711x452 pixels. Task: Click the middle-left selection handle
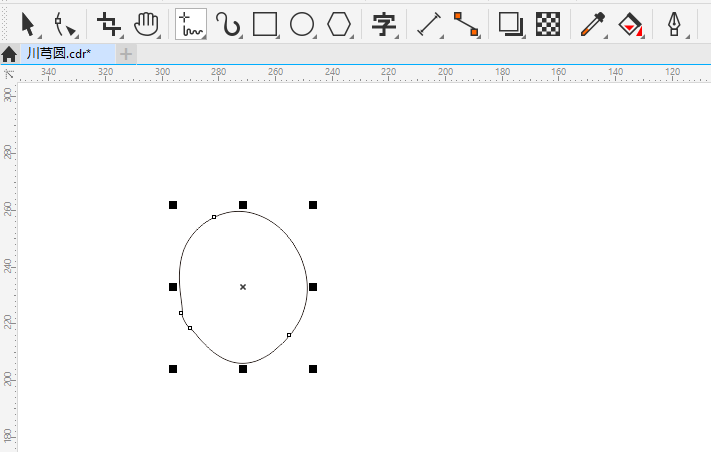(x=173, y=287)
